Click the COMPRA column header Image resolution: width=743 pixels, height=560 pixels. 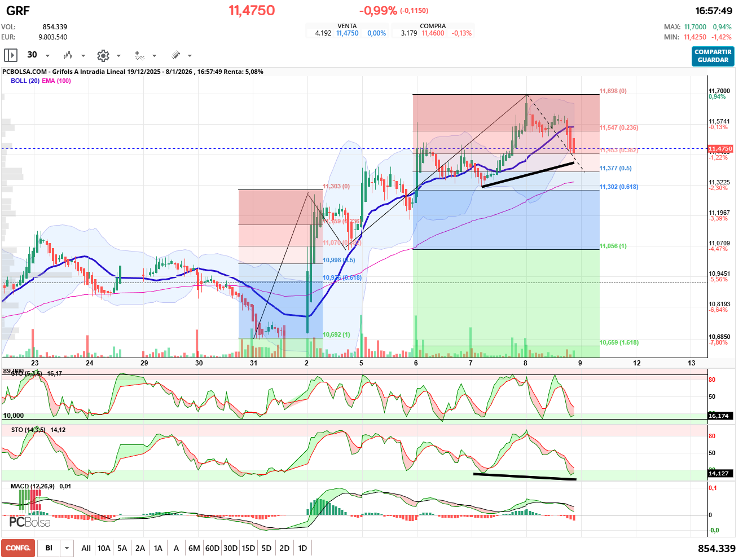coord(433,26)
